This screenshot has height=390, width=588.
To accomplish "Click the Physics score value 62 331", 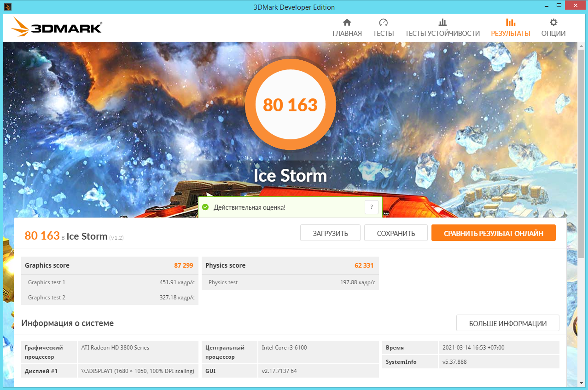I will [x=364, y=265].
